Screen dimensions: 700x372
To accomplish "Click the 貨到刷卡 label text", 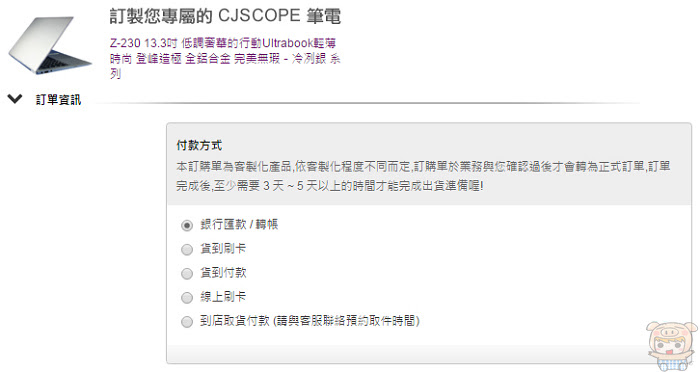I will (x=223, y=248).
